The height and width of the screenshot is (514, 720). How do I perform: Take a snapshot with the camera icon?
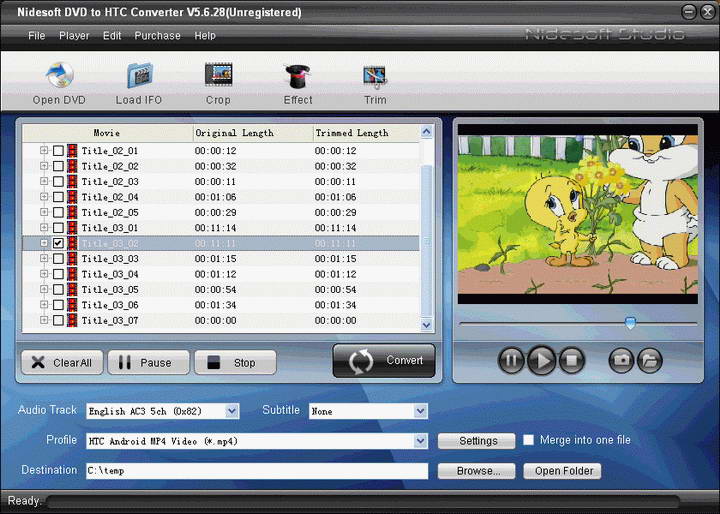tap(621, 360)
